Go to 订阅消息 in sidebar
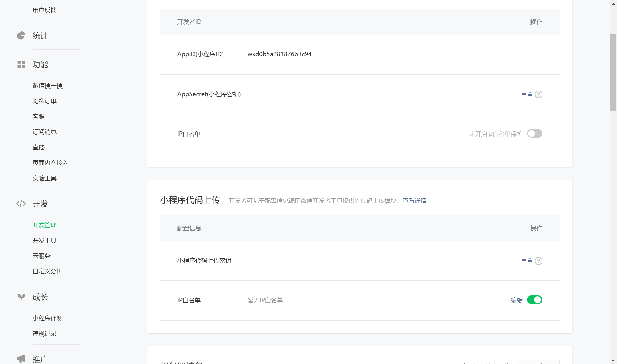 coord(45,132)
